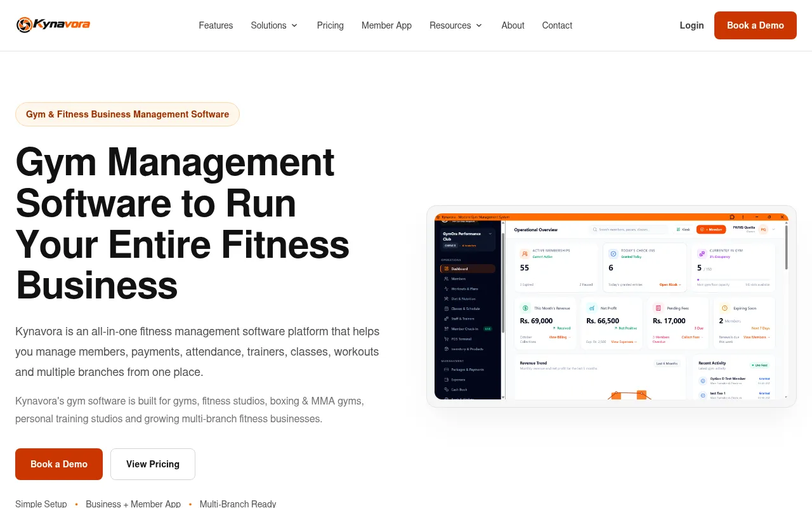812x508 pixels.
Task: Click the Kynavora logo in header
Action: point(53,25)
